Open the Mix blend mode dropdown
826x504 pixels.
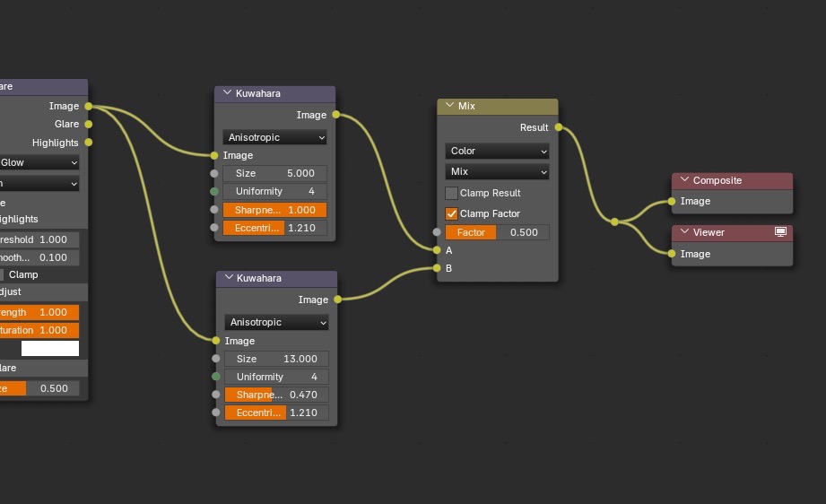497,171
